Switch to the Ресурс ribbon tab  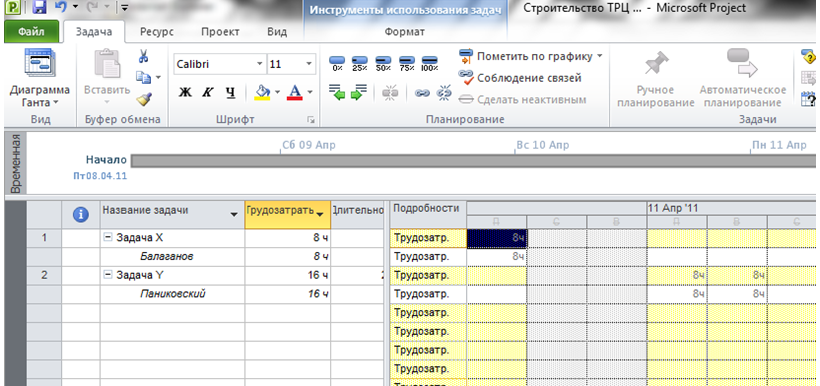coord(156,31)
